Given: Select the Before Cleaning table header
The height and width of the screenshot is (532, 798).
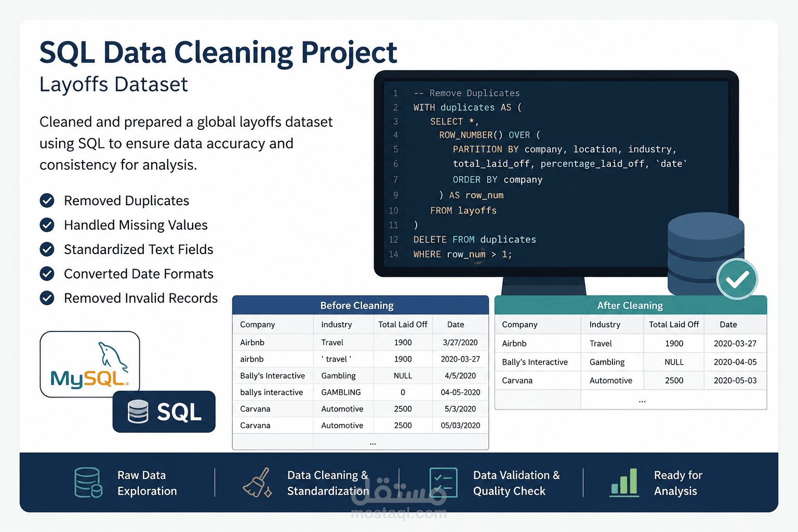Looking at the screenshot, I should 361,305.
